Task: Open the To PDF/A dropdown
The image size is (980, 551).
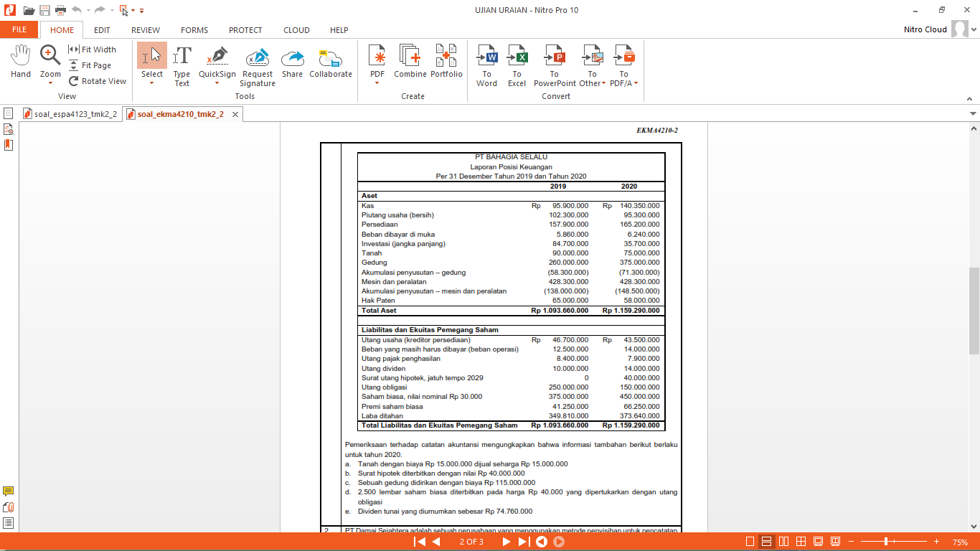Action: point(624,66)
